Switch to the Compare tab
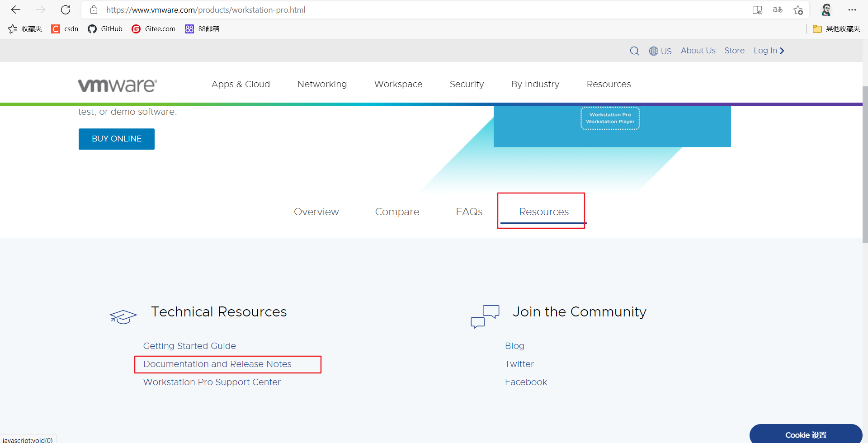This screenshot has height=443, width=868. 397,212
